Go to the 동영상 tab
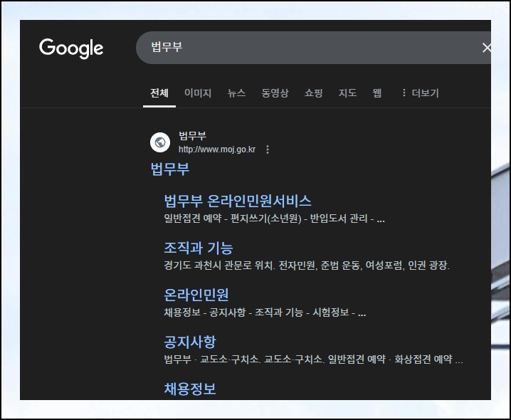Viewport: 511px width, 420px height. pos(275,93)
